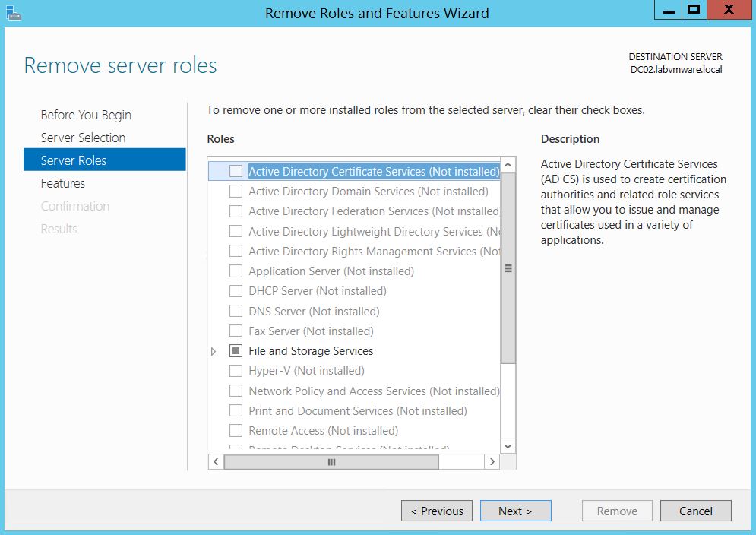Image resolution: width=756 pixels, height=535 pixels.
Task: Toggle Print and Document Services checkbox
Action: [236, 410]
